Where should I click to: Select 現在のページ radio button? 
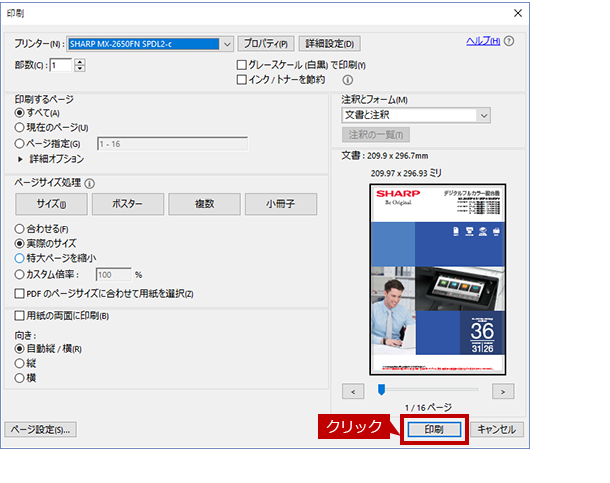19,128
